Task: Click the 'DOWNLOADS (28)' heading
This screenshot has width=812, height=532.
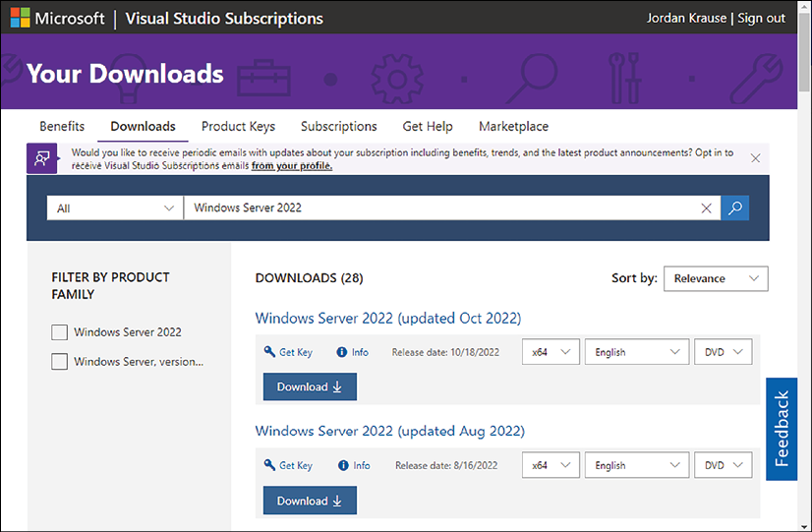Action: pyautogui.click(x=309, y=278)
